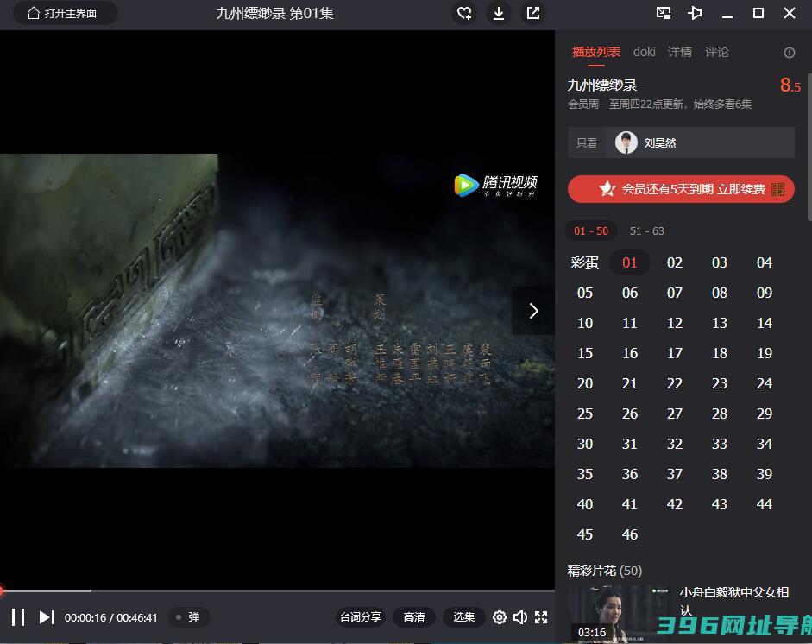The image size is (812, 644).
Task: Click the info report icon in panel
Action: pos(790,53)
